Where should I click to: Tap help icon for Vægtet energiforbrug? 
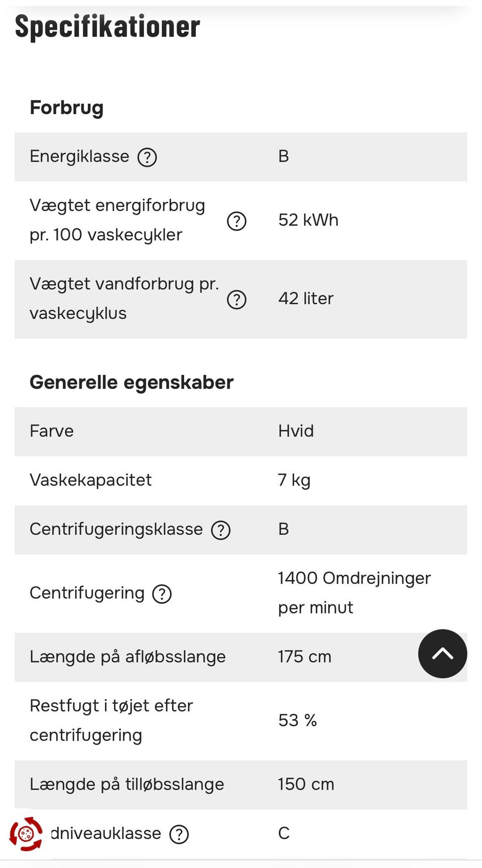pyautogui.click(x=236, y=221)
